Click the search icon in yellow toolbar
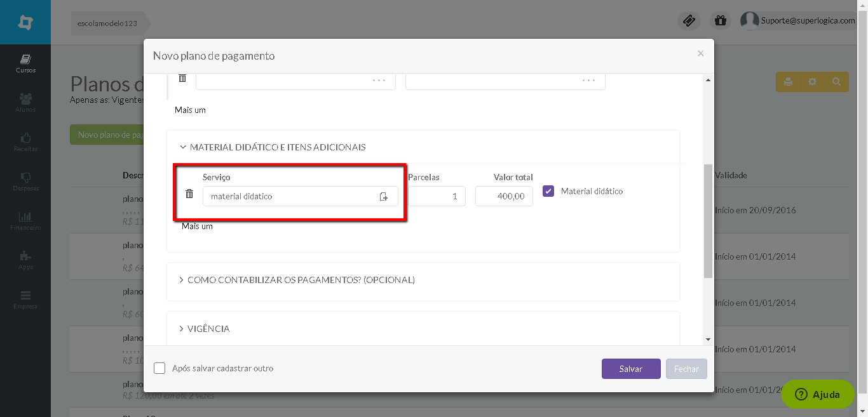 tap(836, 82)
